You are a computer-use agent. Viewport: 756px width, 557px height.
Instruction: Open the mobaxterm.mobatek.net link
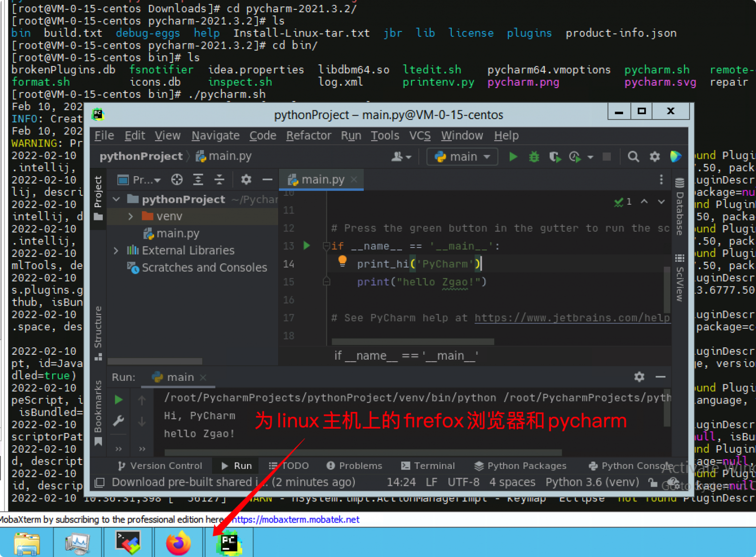click(295, 520)
